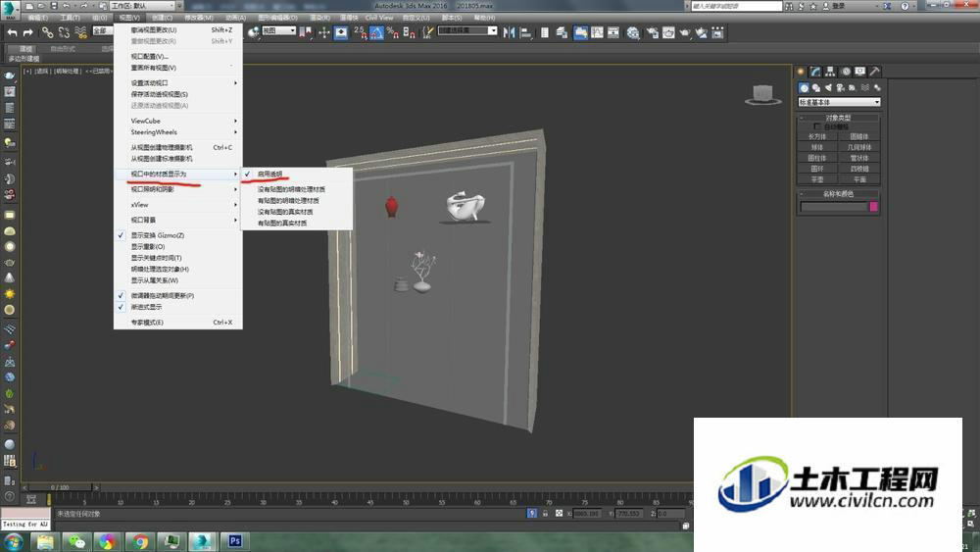
Task: Switch to the Display command panel tab
Action: [860, 72]
